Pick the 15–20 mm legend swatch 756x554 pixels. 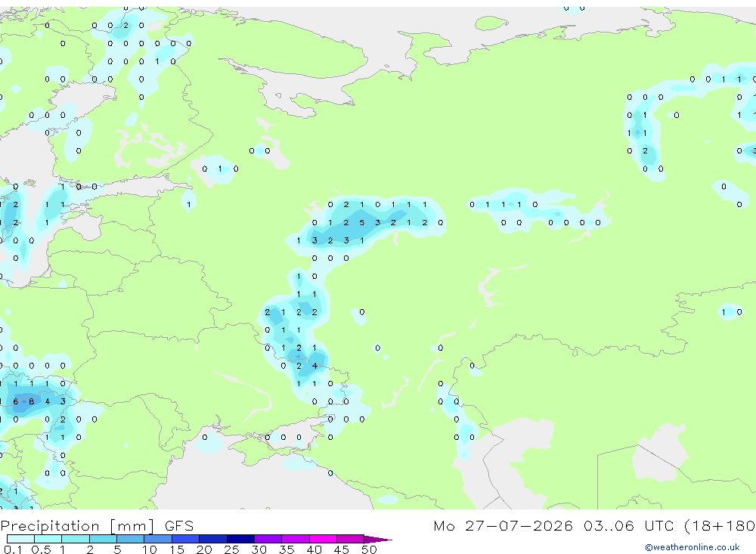(x=186, y=539)
